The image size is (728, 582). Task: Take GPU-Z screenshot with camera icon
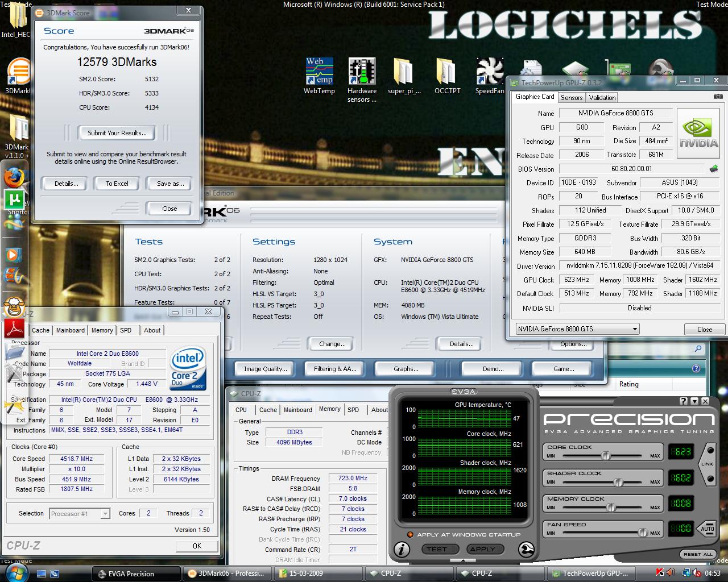718,97
